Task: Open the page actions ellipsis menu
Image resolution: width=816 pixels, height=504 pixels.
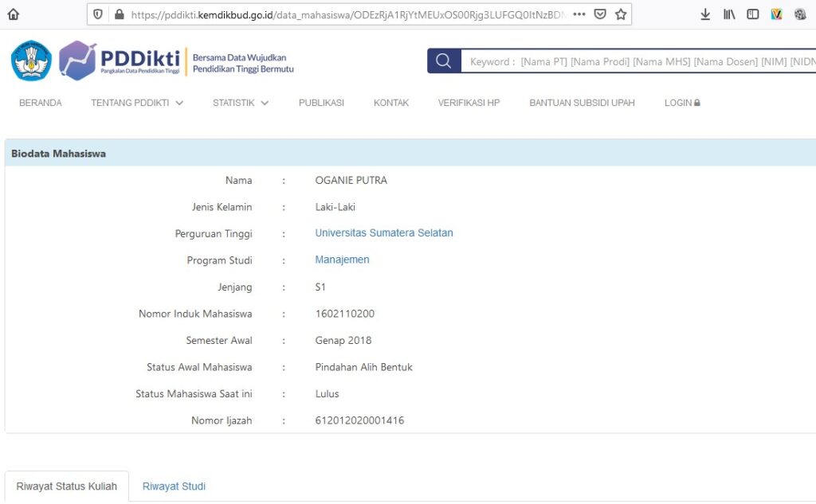Action: (579, 14)
